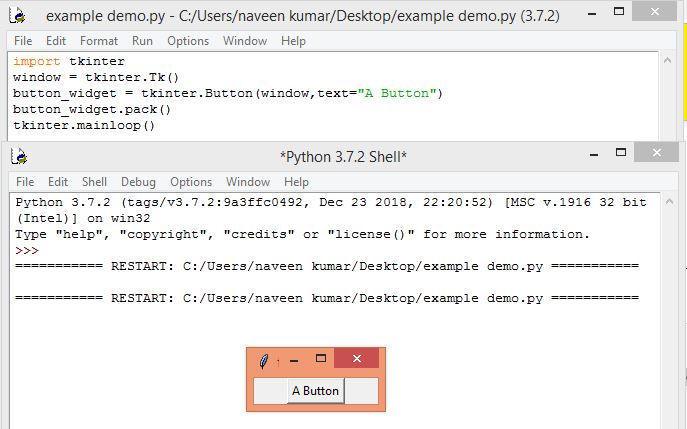Image resolution: width=687 pixels, height=429 pixels.
Task: Maximize the Python 3.7.2 Shell window
Action: pyautogui.click(x=621, y=152)
